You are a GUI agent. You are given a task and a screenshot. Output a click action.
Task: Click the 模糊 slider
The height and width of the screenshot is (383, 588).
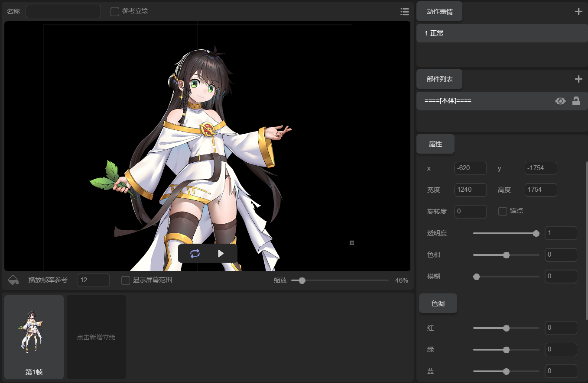(x=506, y=277)
